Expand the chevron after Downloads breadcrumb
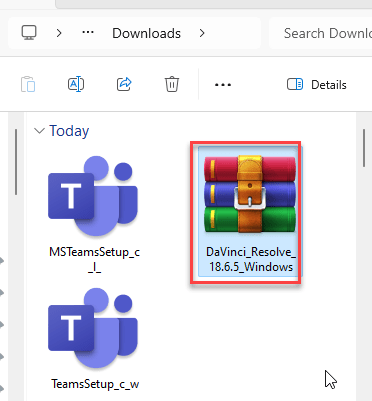 (x=202, y=33)
